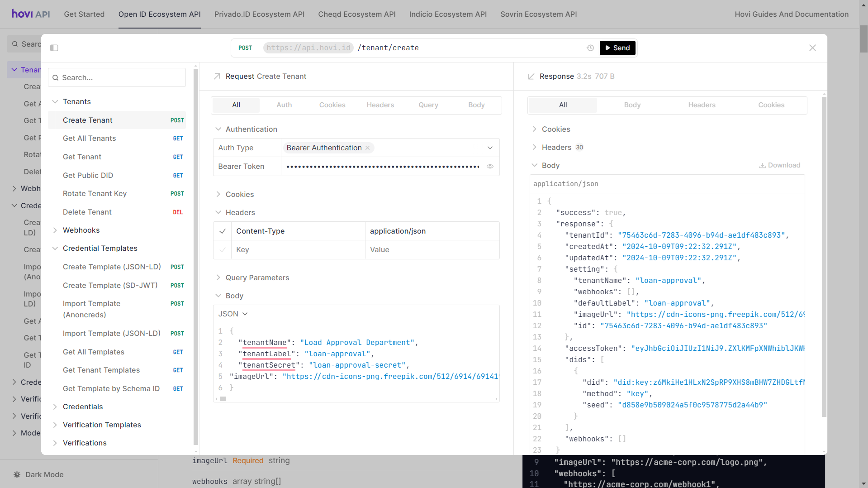This screenshot has width=868, height=488.
Task: Click the request body horizontal scrollbar
Action: pos(223,399)
